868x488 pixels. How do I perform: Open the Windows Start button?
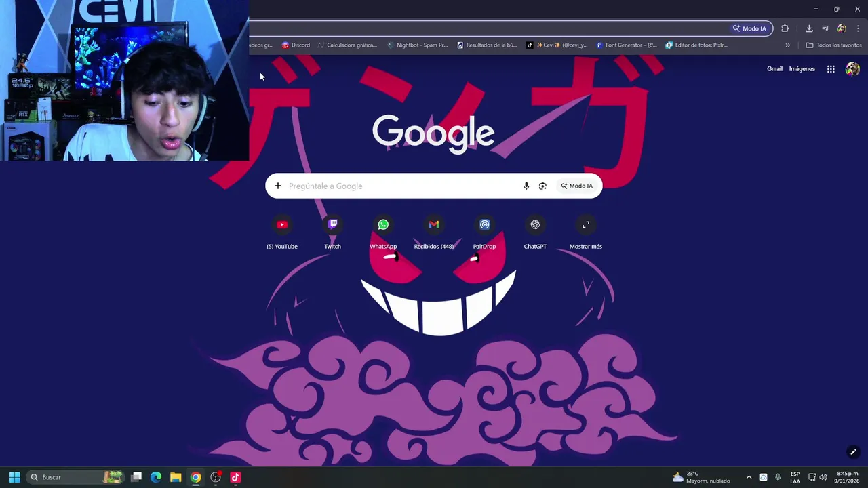click(14, 477)
